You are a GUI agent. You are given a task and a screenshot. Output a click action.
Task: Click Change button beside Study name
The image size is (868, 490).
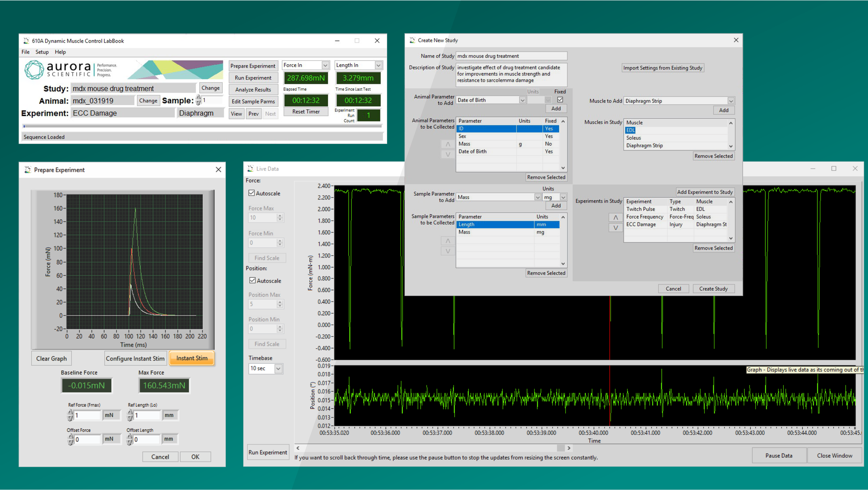210,88
